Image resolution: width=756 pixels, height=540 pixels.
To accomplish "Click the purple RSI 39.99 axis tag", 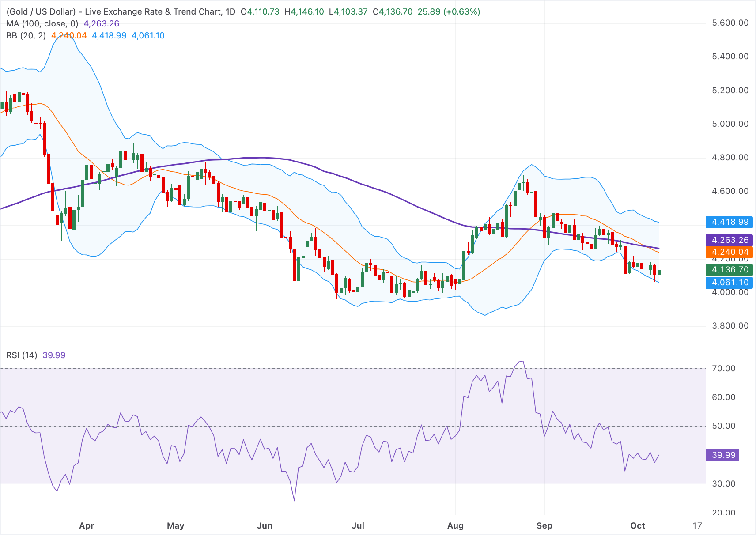I will [x=723, y=455].
